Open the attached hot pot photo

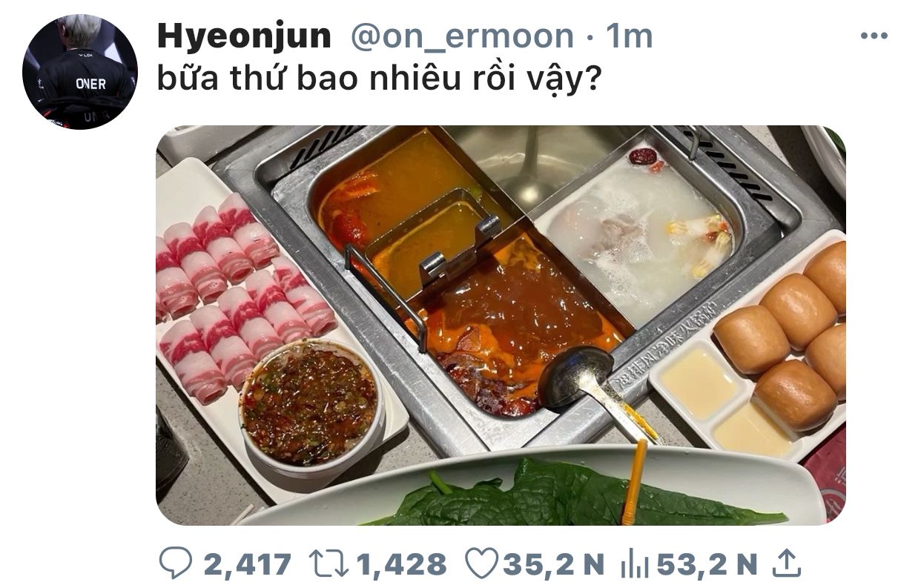tap(501, 326)
